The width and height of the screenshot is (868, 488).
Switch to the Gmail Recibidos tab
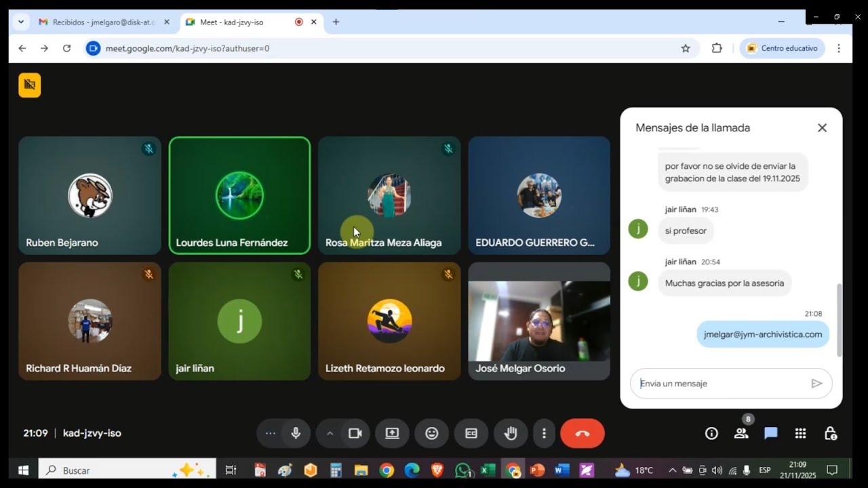tap(104, 22)
